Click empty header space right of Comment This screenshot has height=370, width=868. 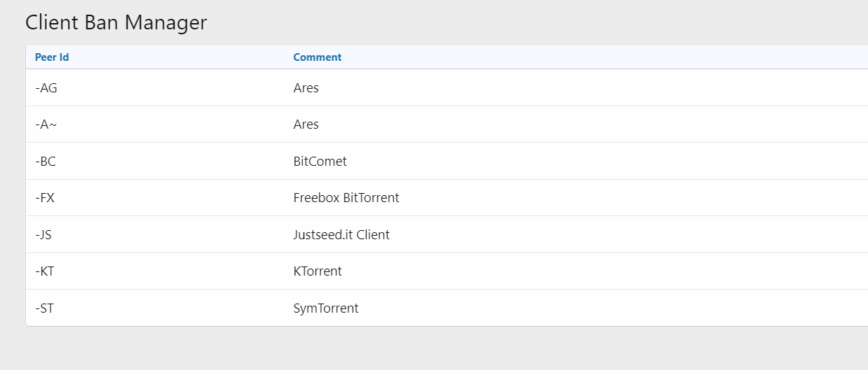tap(595, 57)
